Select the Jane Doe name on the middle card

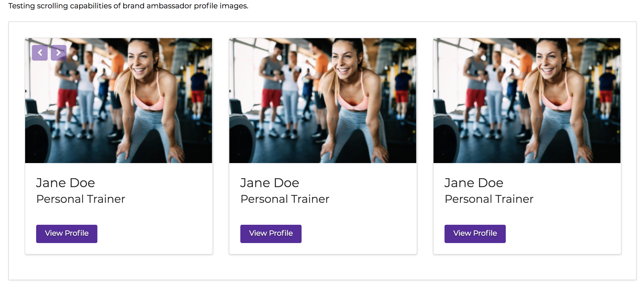[270, 183]
